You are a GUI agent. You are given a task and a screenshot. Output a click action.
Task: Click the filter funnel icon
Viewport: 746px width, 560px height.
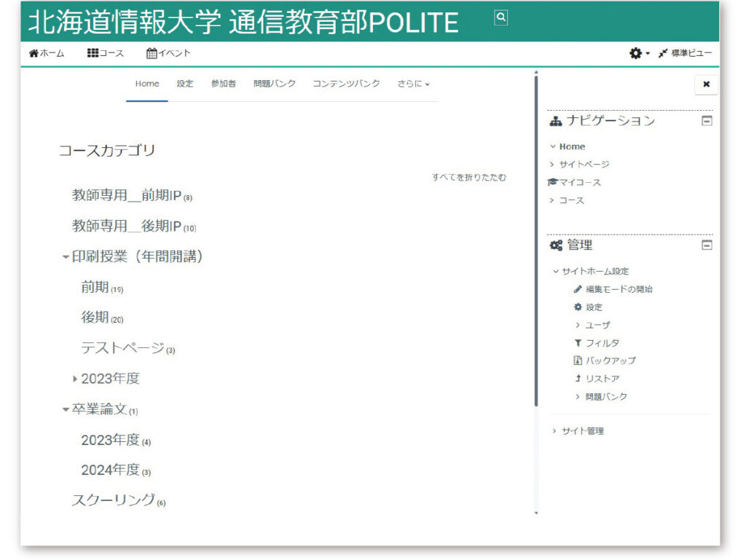(x=578, y=343)
